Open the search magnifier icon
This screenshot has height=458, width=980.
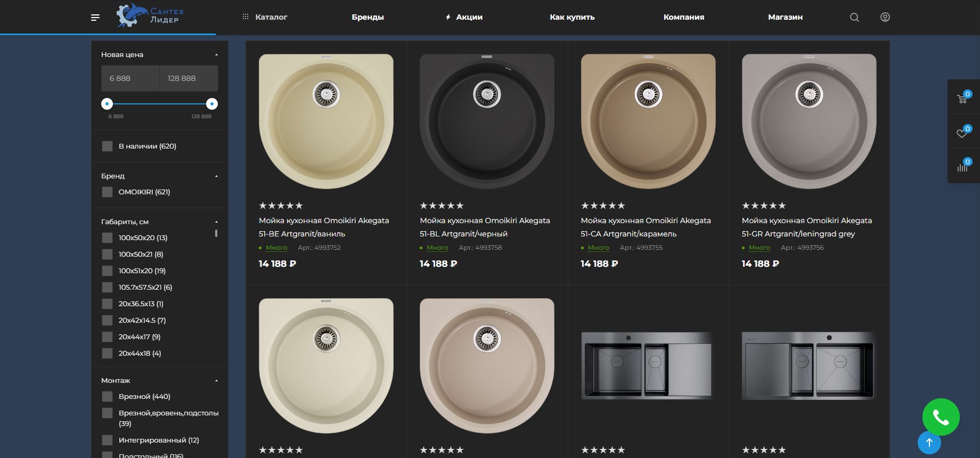coord(854,17)
